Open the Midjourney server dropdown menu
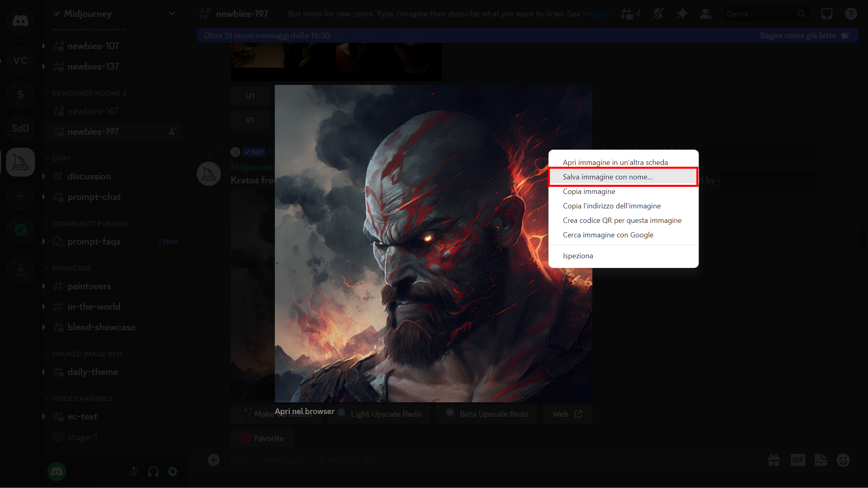868x488 pixels. 172,14
